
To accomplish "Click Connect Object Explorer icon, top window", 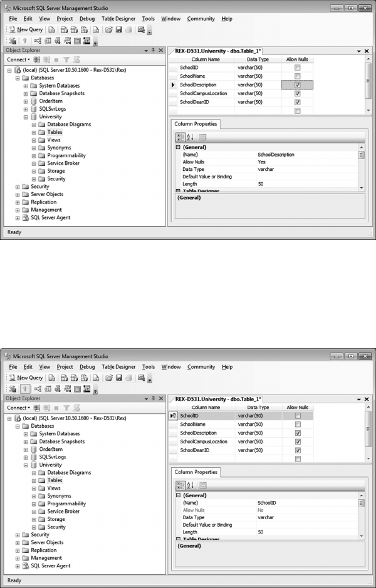I will point(37,59).
